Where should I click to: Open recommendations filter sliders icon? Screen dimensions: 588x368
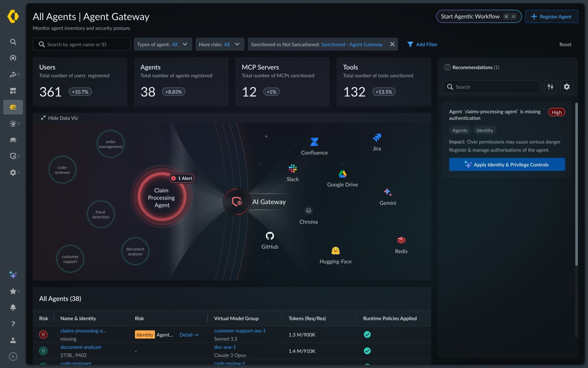550,87
